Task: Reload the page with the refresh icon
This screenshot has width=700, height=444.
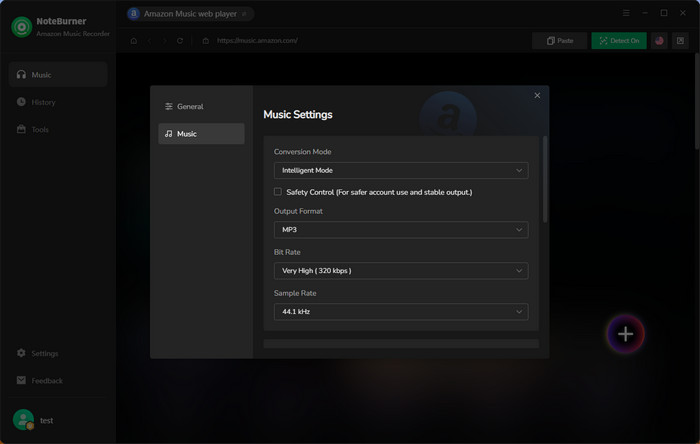Action: 179,41
